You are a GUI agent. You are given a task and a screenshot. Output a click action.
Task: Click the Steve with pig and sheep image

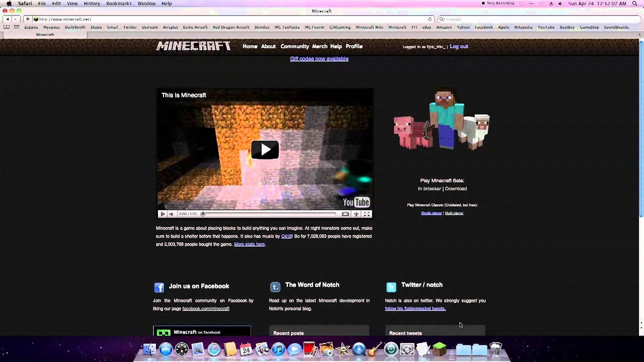click(442, 118)
